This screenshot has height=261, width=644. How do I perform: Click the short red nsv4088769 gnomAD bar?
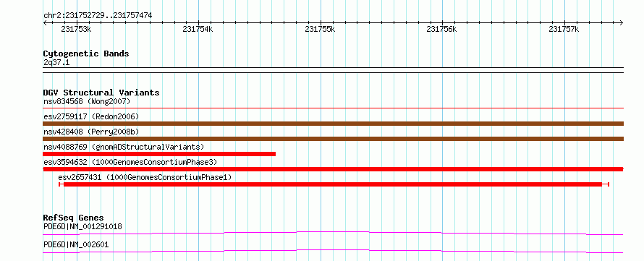[x=159, y=154]
